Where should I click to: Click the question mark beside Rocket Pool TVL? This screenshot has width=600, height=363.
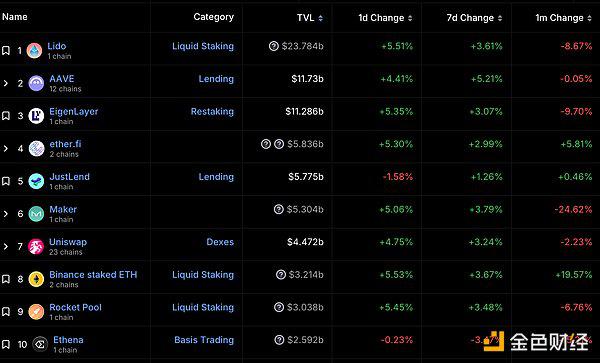click(279, 307)
